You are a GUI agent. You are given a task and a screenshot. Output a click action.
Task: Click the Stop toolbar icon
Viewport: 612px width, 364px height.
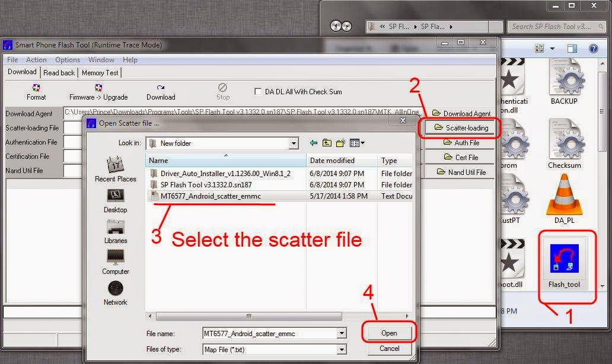point(223,92)
